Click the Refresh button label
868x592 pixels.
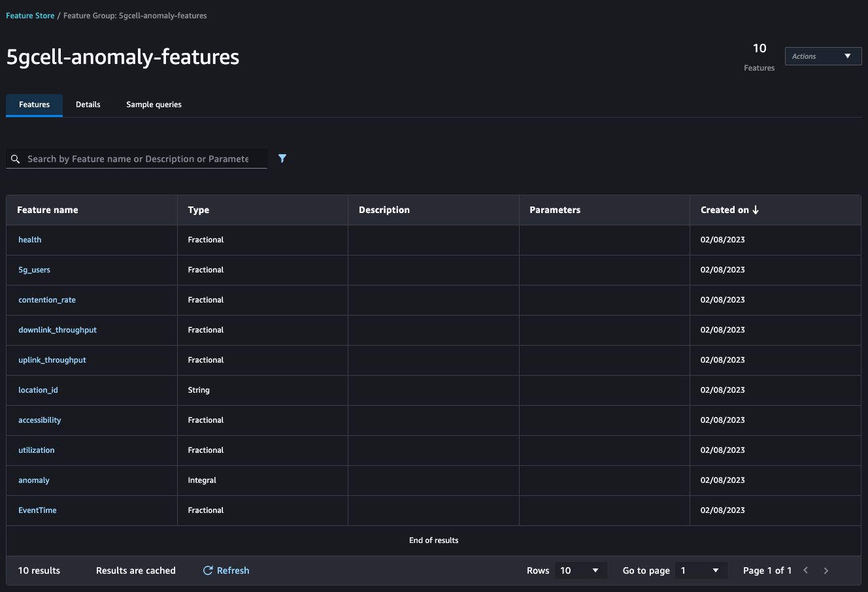coord(233,570)
